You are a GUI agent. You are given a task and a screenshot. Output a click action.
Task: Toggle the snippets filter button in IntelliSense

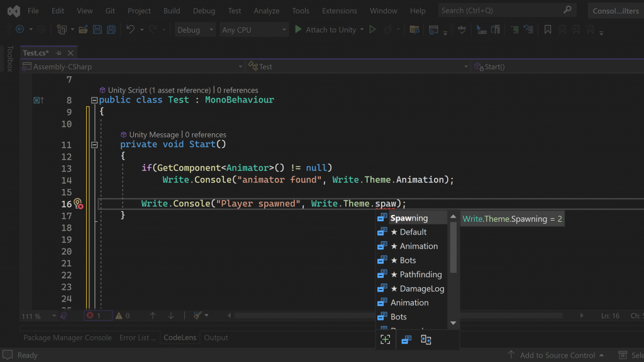[426, 339]
